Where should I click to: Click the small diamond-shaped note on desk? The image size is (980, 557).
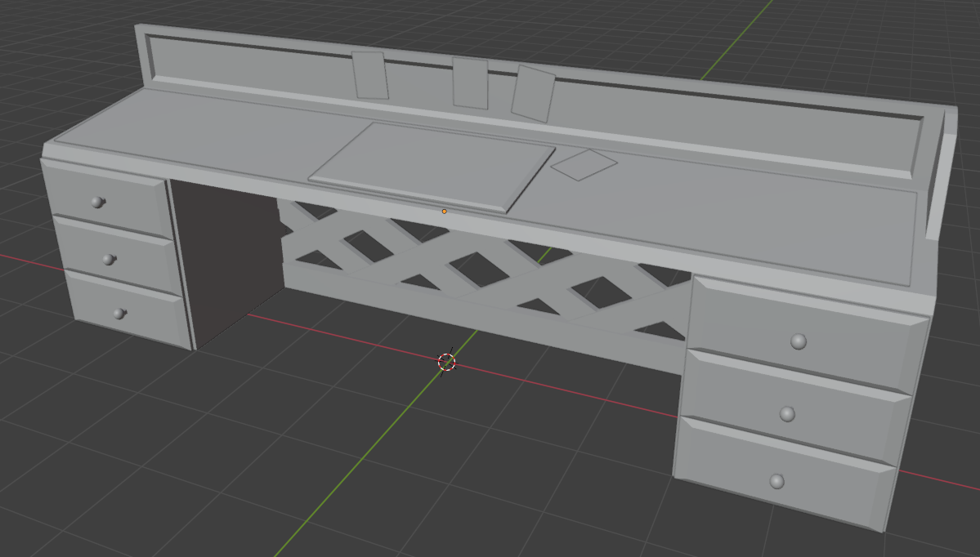(584, 163)
